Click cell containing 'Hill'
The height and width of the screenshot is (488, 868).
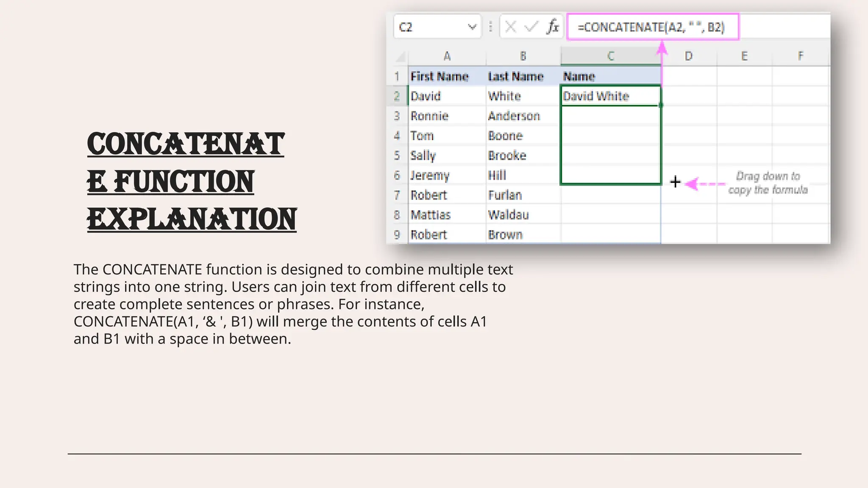click(523, 175)
